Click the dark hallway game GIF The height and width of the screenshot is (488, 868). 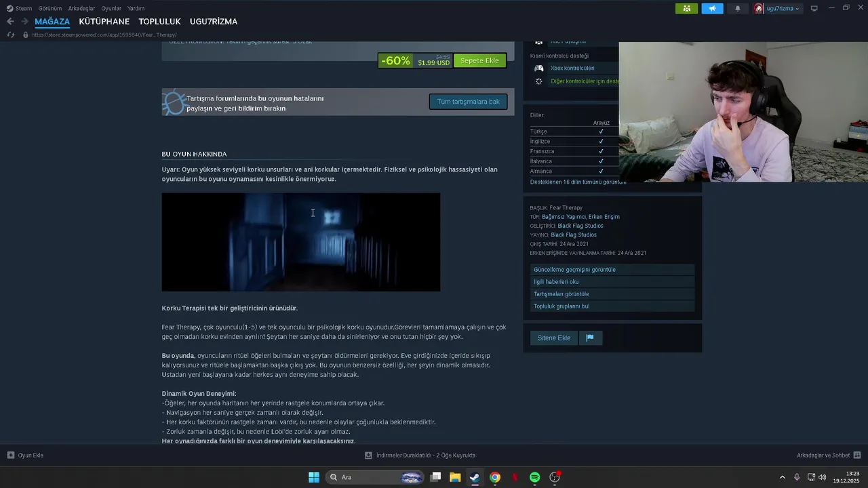pos(301,242)
